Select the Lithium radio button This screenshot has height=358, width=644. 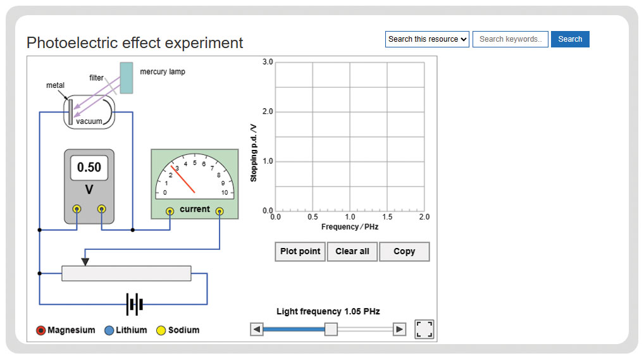pyautogui.click(x=109, y=331)
